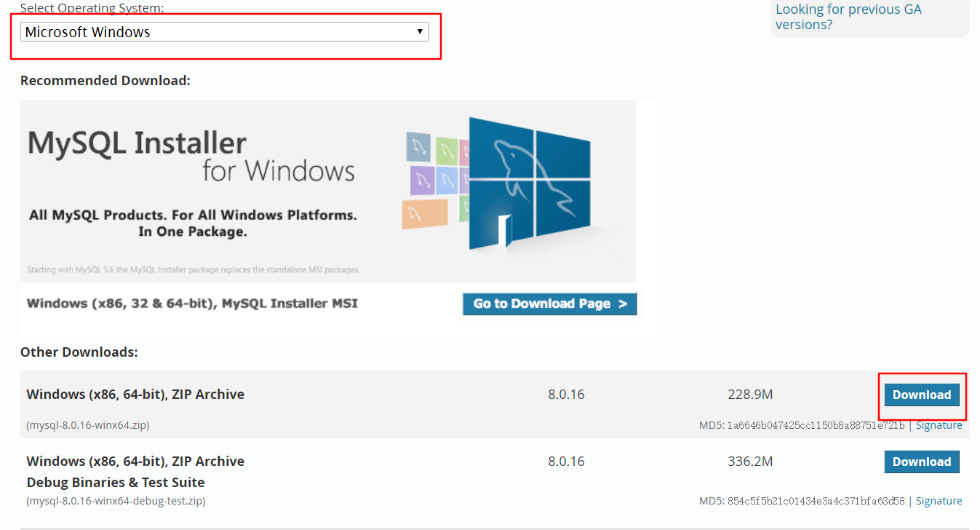Click 'Windows (x86, 64-bit), ZIP Archive' 228.9M title

click(135, 395)
